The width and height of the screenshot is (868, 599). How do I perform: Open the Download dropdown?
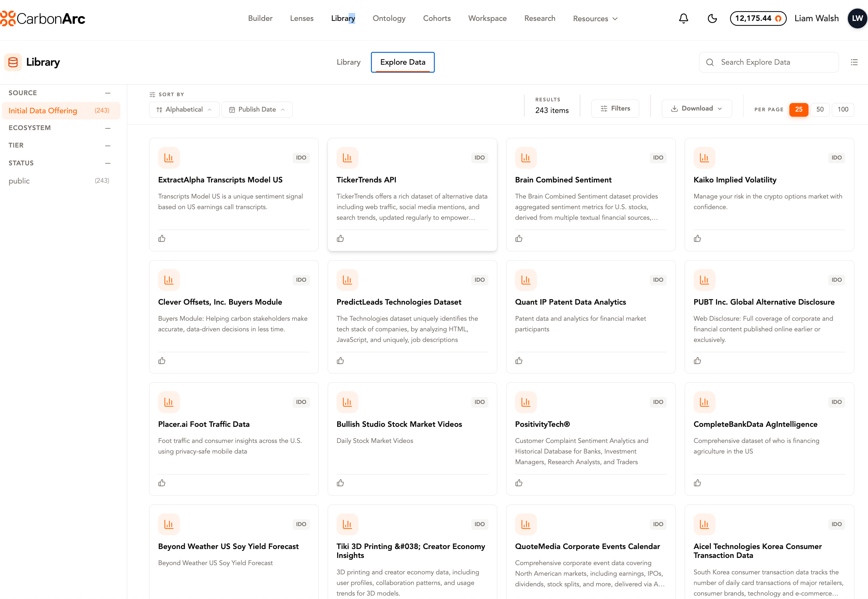(x=697, y=109)
